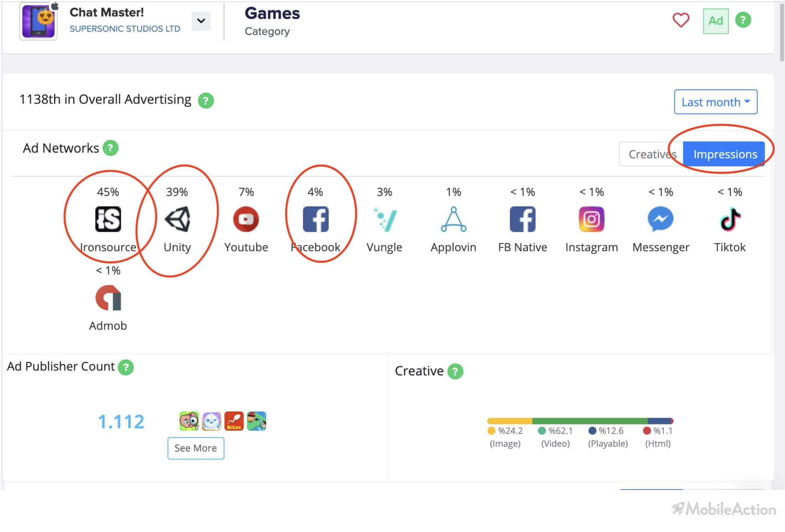Open help icon next to Ad badge
The width and height of the screenshot is (785, 532).
(743, 20)
